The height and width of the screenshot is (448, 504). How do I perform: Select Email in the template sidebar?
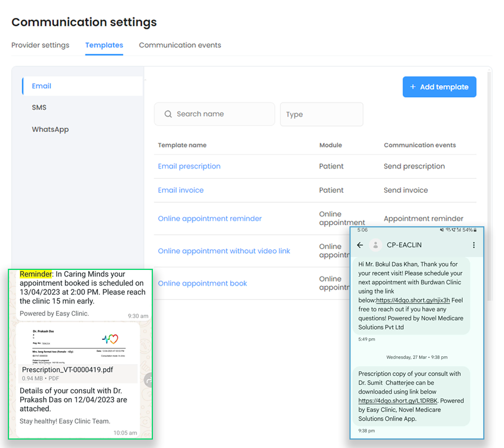41,86
